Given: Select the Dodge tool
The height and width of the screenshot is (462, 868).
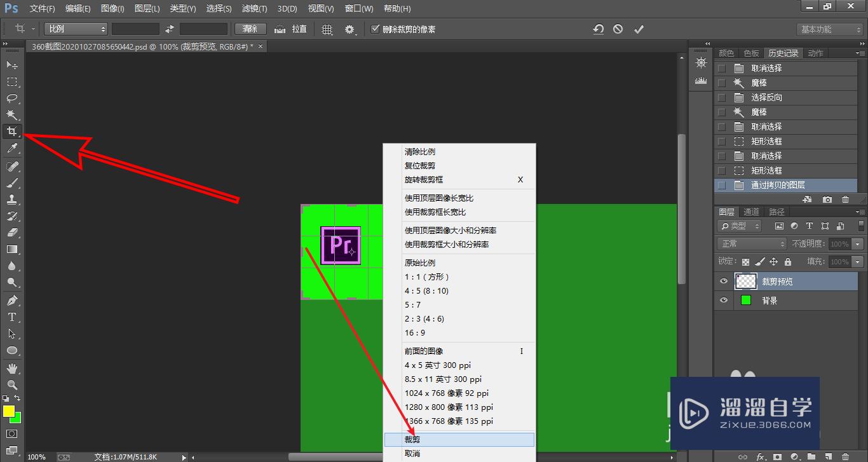Looking at the screenshot, I should coord(12,282).
